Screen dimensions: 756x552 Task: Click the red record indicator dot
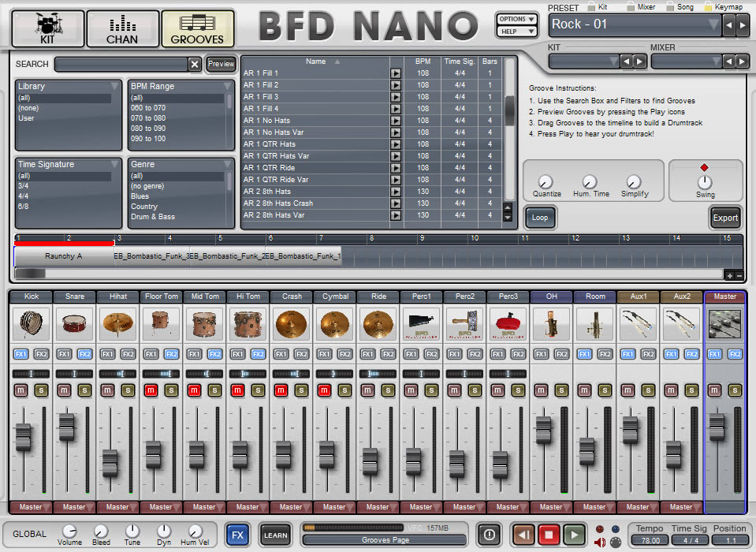click(599, 529)
